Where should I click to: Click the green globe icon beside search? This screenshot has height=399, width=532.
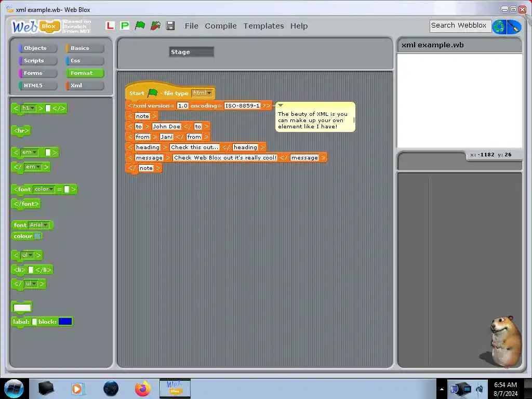coord(499,26)
